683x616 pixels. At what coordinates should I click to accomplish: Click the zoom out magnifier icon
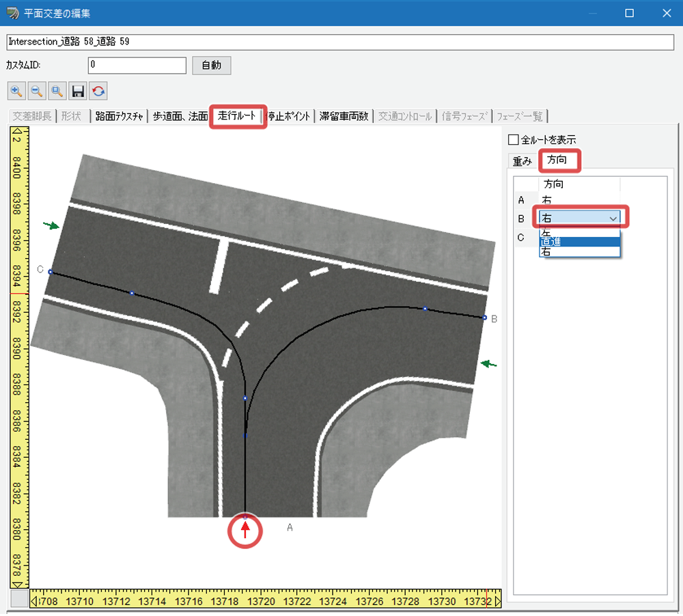pos(37,91)
